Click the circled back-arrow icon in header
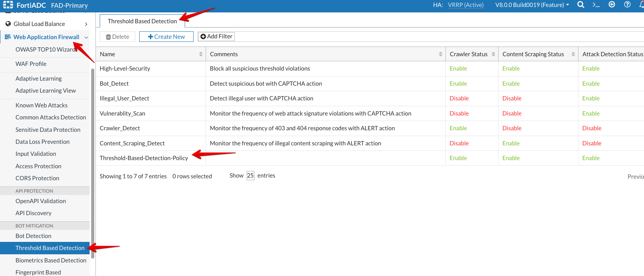This screenshot has height=276, width=644. coord(612,5)
